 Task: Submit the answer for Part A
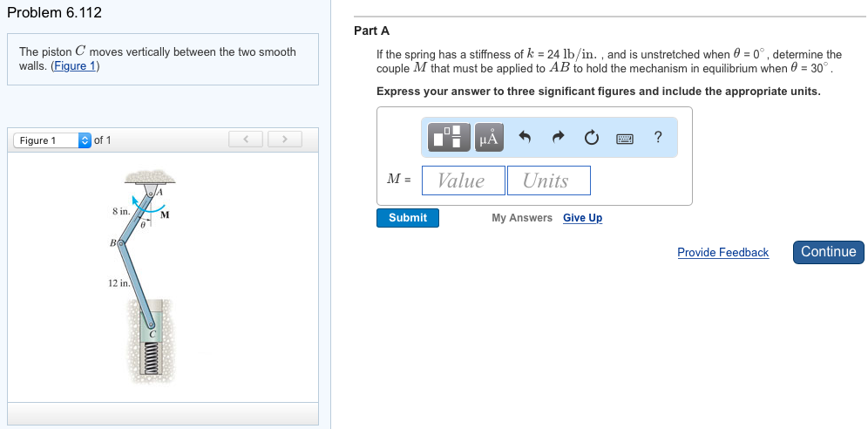click(408, 218)
